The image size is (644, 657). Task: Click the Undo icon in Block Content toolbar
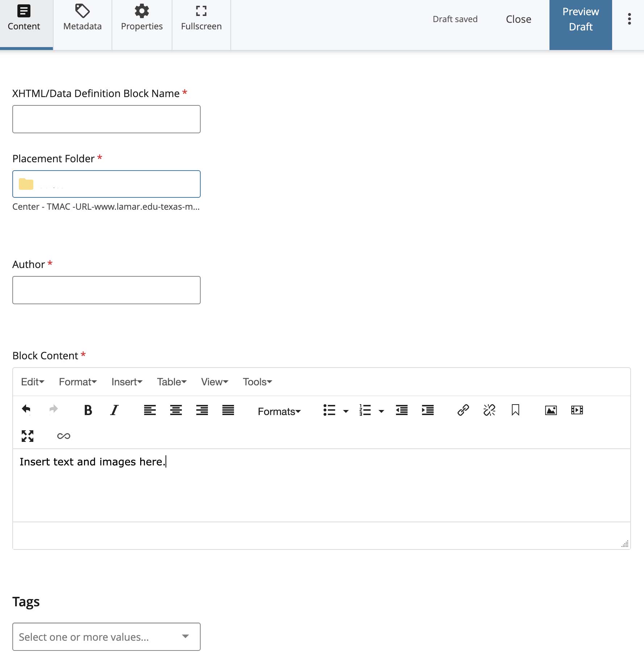26,409
